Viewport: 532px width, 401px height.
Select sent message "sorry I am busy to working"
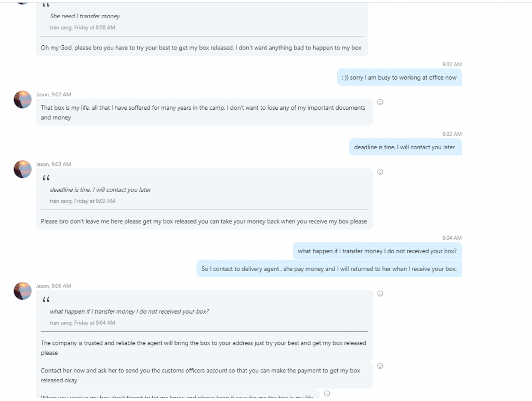pyautogui.click(x=399, y=77)
